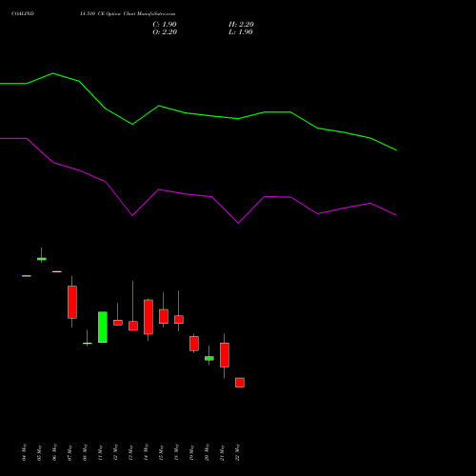Image resolution: width=476 pixels, height=476 pixels.
Task: Click the 14 May date label
Action: point(147,452)
